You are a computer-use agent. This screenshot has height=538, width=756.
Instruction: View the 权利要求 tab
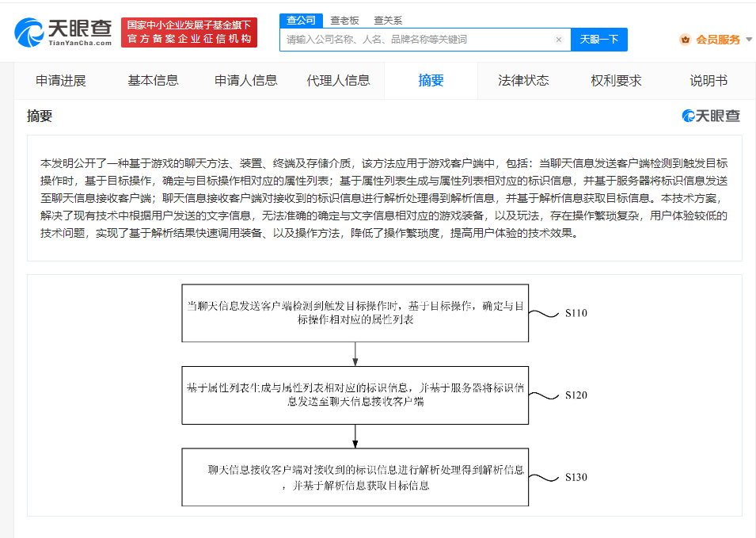coord(616,81)
